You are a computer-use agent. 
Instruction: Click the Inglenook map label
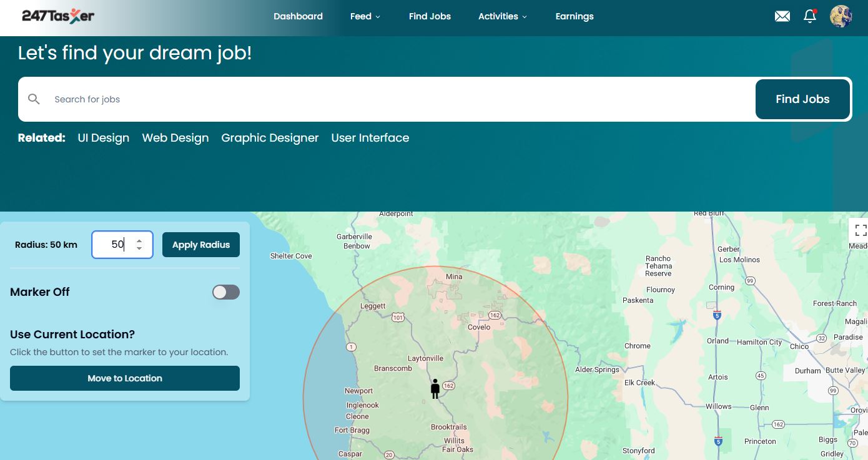tap(363, 405)
